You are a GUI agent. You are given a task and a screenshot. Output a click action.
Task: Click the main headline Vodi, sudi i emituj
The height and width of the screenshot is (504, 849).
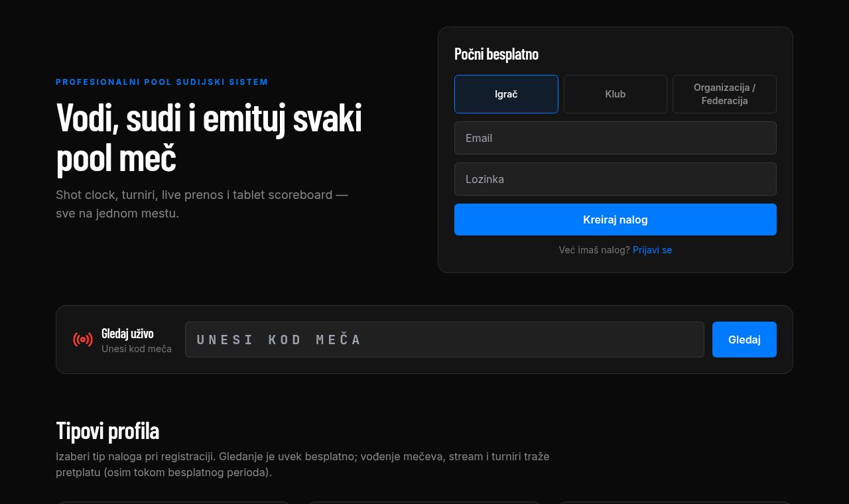[x=209, y=137]
